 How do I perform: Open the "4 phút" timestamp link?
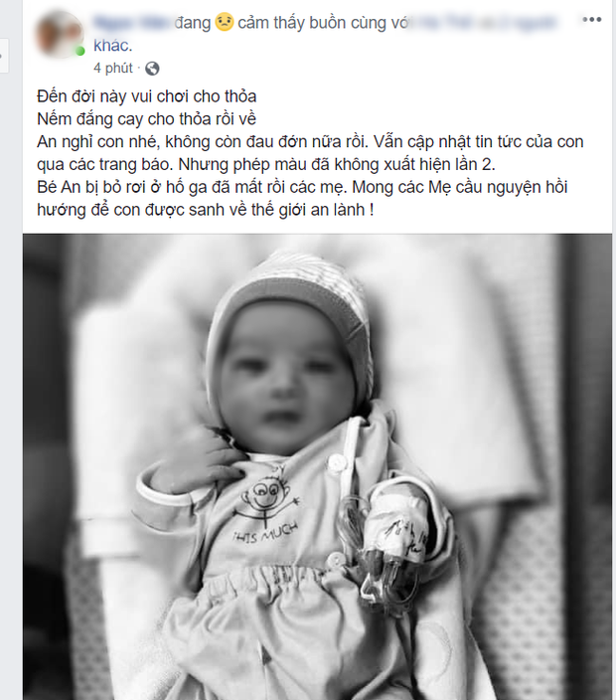pyautogui.click(x=113, y=68)
